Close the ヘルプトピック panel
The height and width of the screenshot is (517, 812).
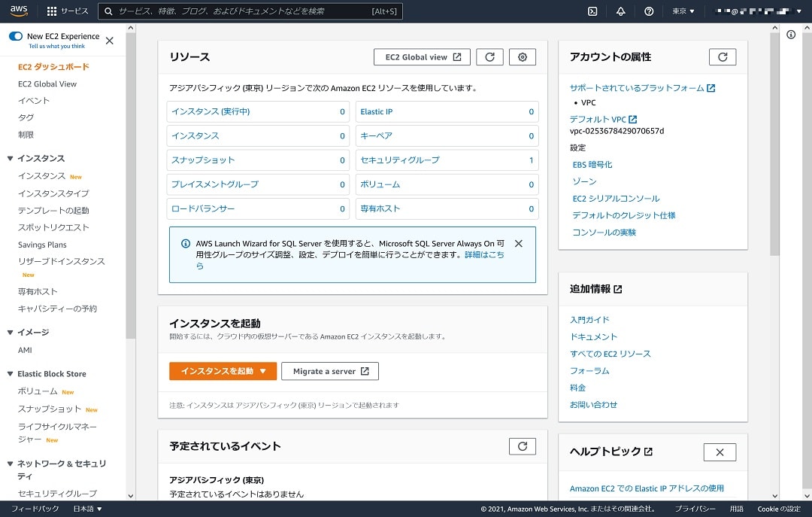click(720, 452)
